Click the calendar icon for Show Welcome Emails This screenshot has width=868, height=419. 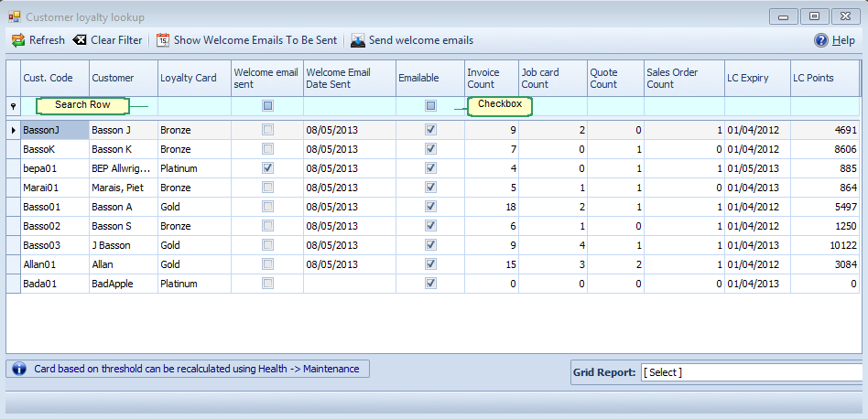click(163, 40)
